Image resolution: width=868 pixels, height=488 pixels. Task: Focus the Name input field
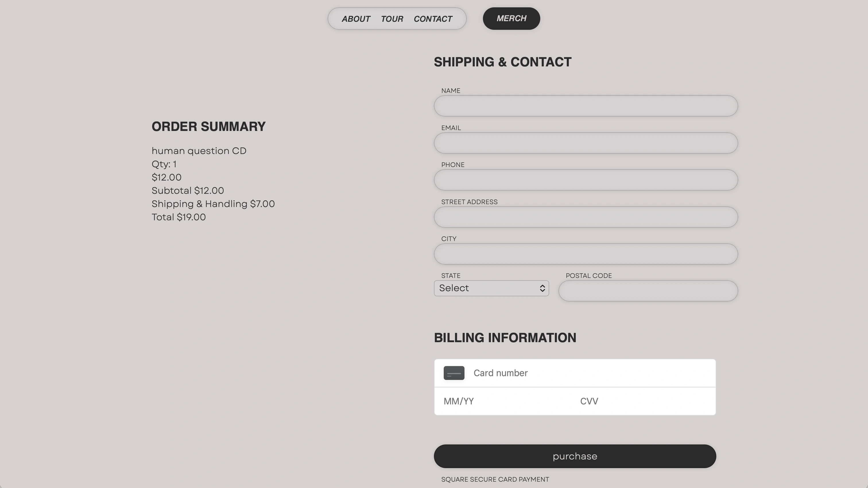586,106
